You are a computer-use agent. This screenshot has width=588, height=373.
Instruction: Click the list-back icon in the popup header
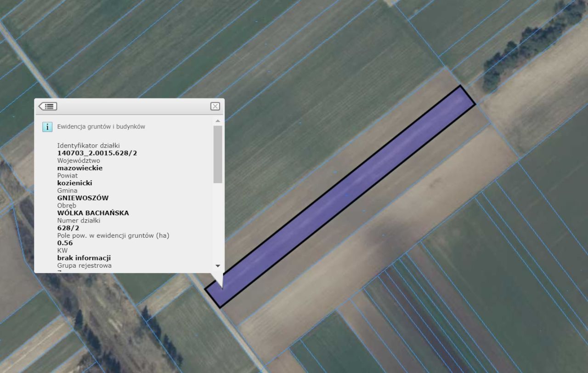(x=48, y=106)
